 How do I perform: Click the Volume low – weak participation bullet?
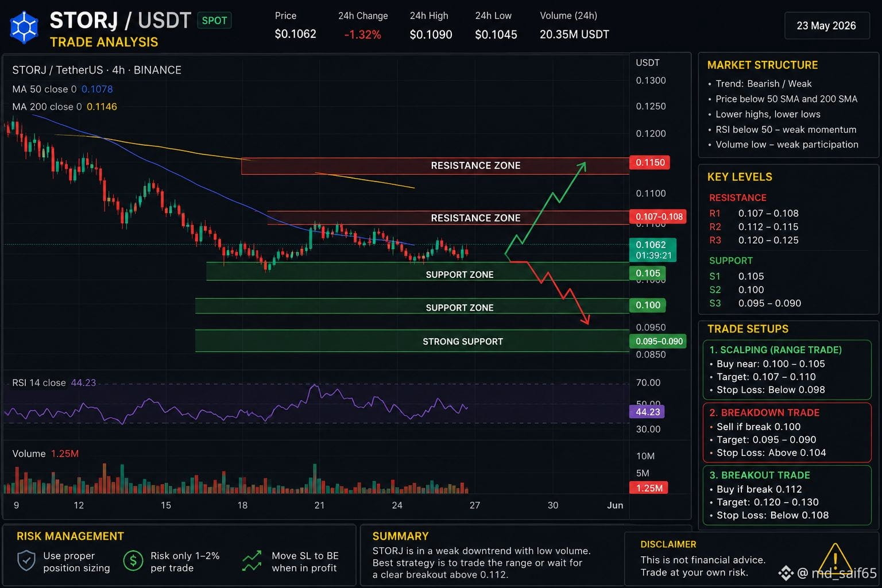coord(783,145)
